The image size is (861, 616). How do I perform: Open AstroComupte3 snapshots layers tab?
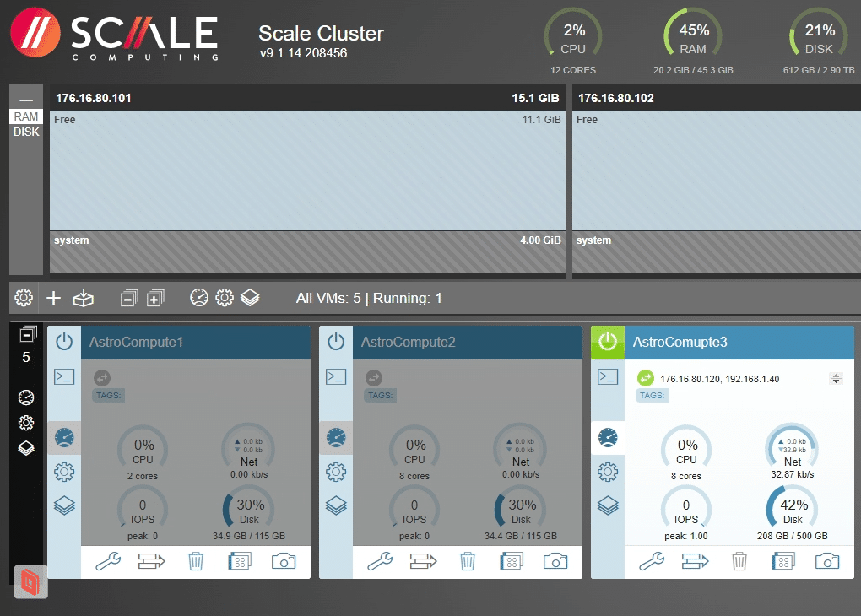(x=607, y=505)
